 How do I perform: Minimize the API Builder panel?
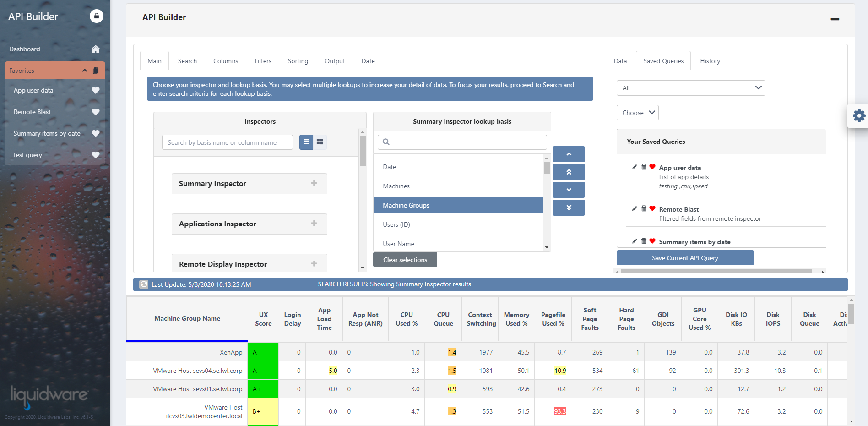[x=835, y=19]
